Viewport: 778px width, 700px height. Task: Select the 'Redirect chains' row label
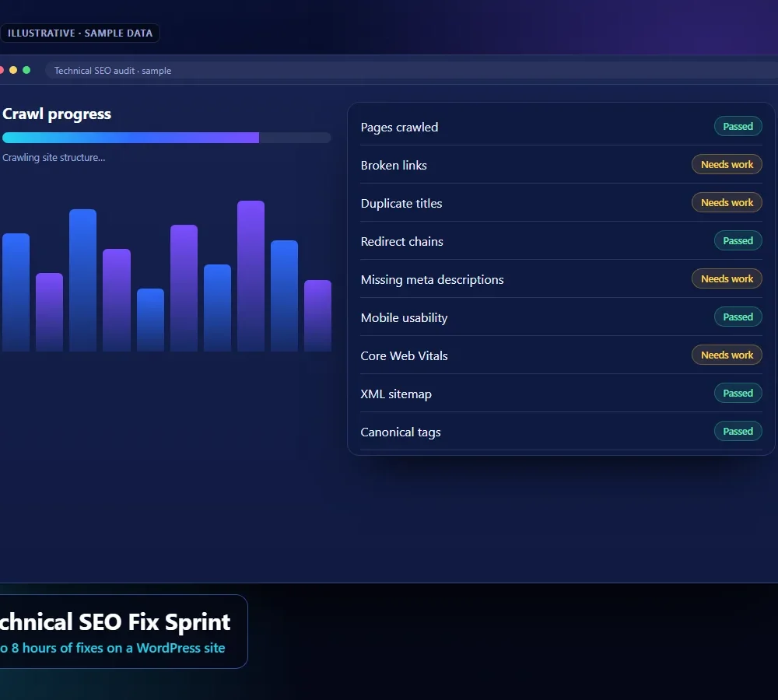402,242
